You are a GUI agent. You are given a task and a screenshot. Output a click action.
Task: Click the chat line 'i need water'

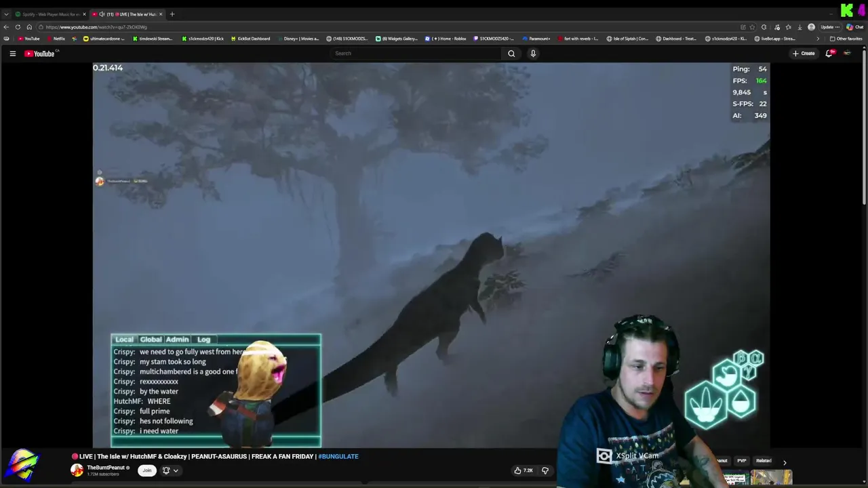[146, 431]
